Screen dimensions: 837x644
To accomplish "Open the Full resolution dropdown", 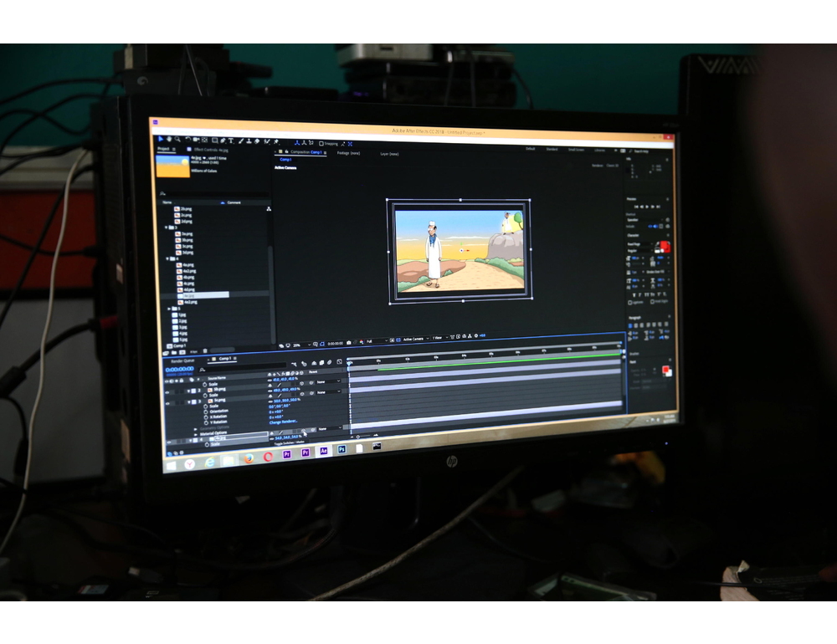I will [376, 341].
